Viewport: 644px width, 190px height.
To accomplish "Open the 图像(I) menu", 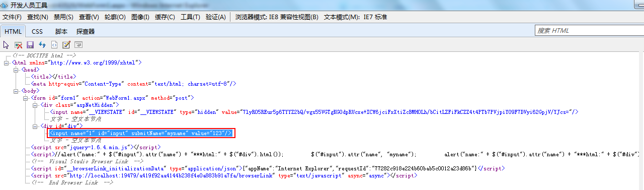I will pyautogui.click(x=140, y=17).
